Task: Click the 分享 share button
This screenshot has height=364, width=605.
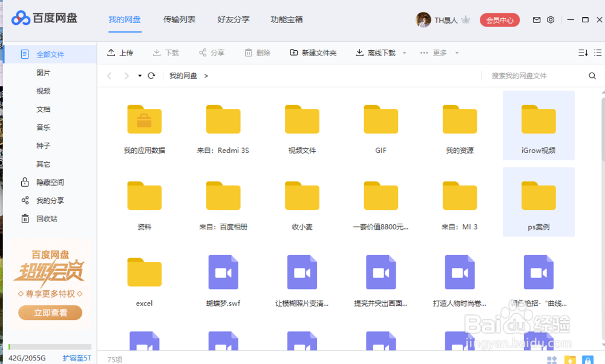Action: 211,53
